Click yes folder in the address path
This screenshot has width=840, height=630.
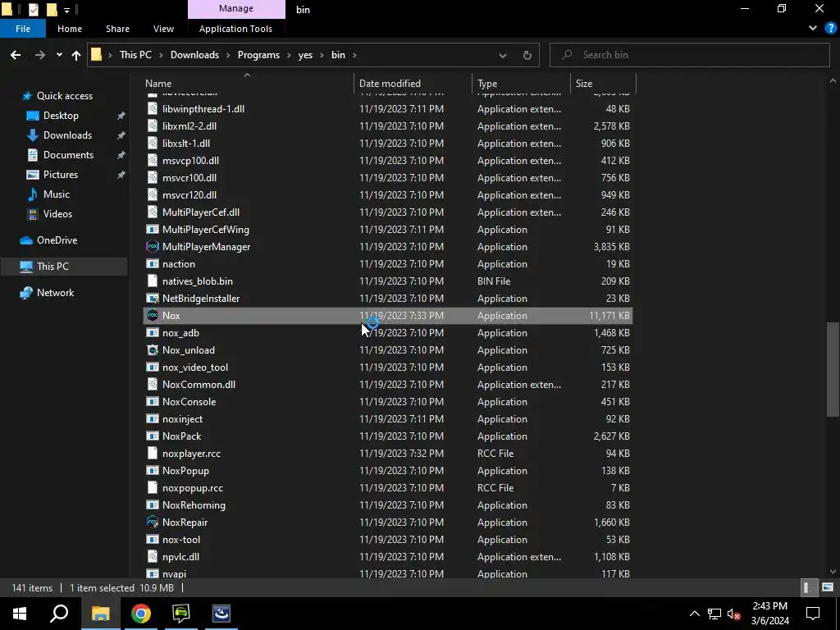pos(305,55)
